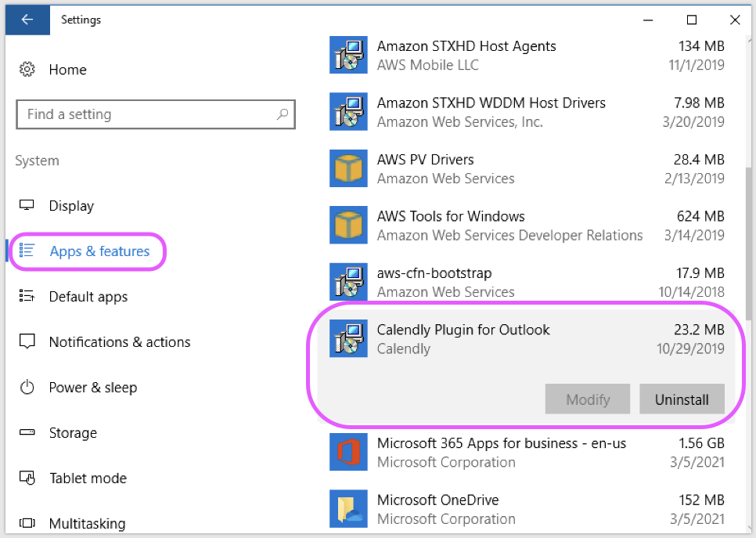
Task: Click the Home gear icon
Action: 27,70
